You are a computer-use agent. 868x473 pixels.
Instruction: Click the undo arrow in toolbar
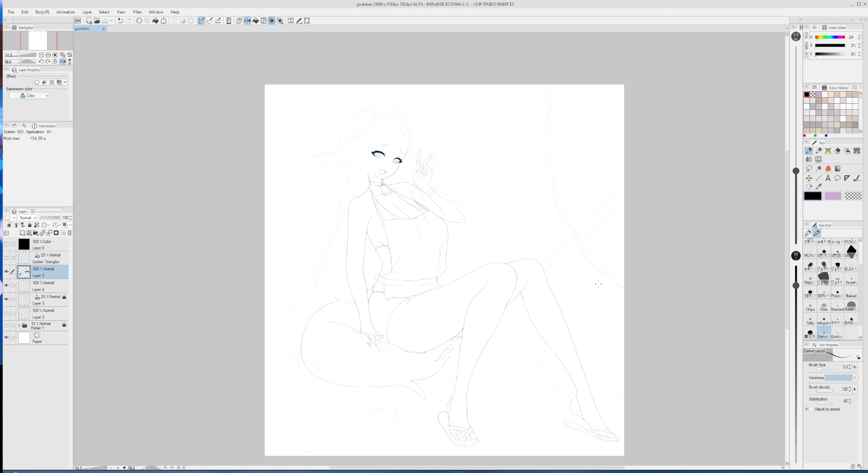[x=120, y=20]
